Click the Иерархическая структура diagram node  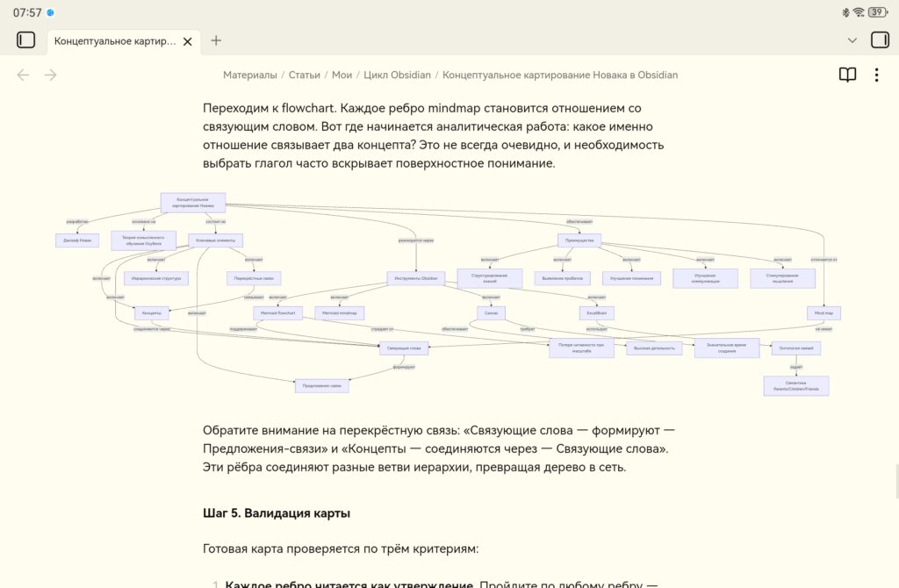(x=156, y=278)
